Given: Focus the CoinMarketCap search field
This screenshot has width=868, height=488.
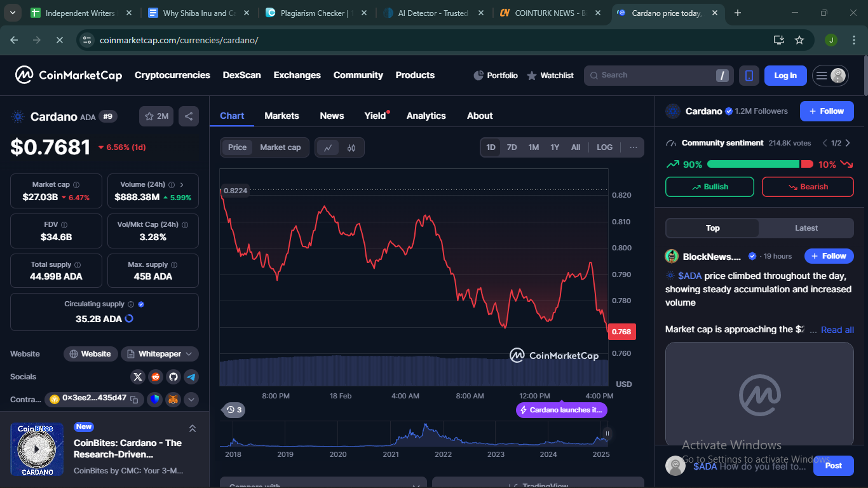Looking at the screenshot, I should [x=659, y=76].
